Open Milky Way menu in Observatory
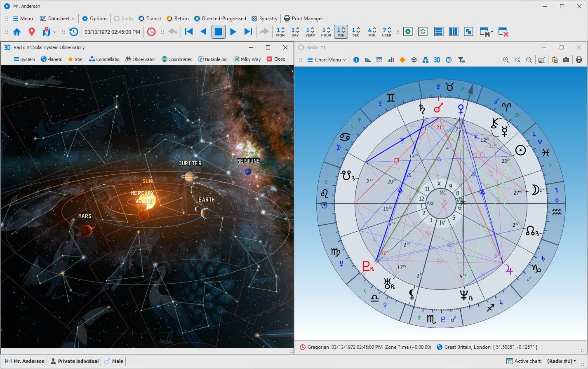The image size is (588, 369). 247,59
